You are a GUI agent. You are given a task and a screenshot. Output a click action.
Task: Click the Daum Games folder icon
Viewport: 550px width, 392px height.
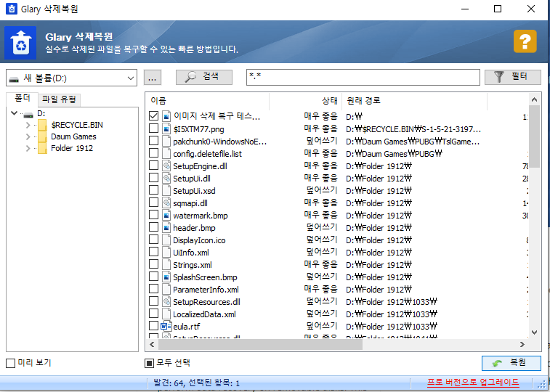click(42, 136)
